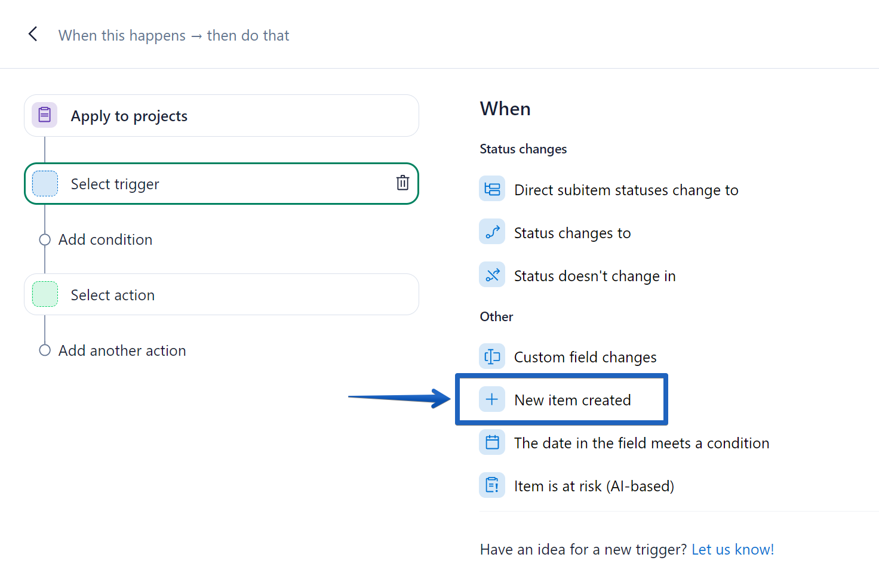Image resolution: width=879 pixels, height=588 pixels.
Task: Choose date in field meets condition
Action: pyautogui.click(x=641, y=443)
